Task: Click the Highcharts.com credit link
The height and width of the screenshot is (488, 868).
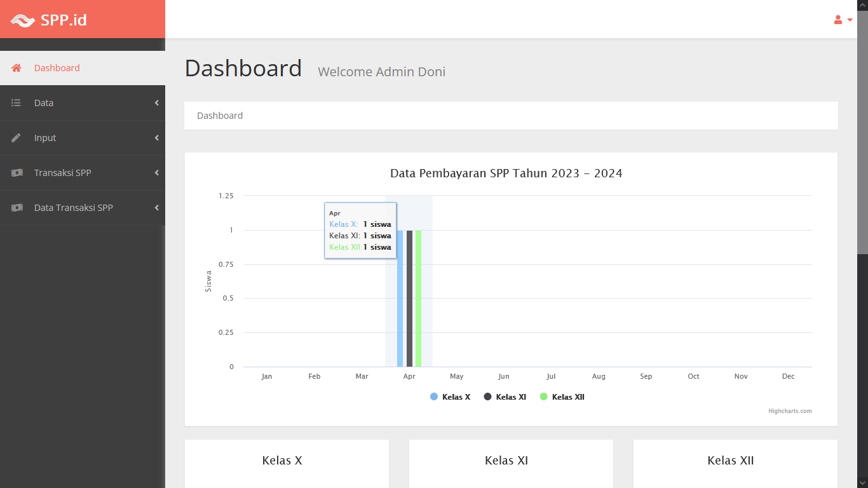Action: [790, 411]
